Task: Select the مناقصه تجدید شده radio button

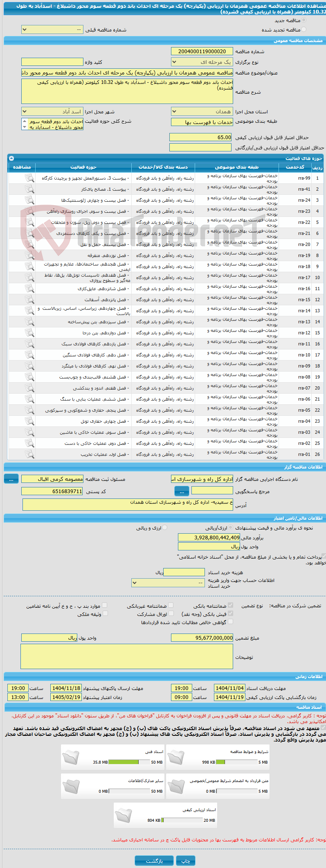Action: click(304, 29)
